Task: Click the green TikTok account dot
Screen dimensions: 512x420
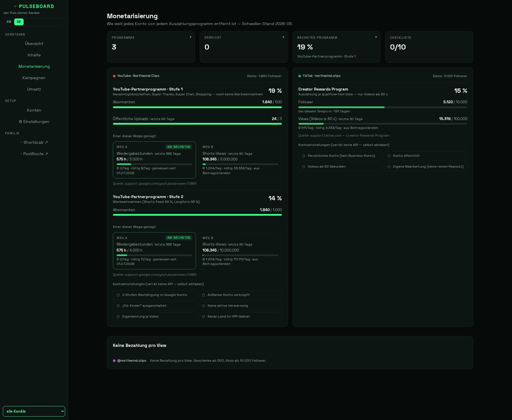Action: click(300, 76)
